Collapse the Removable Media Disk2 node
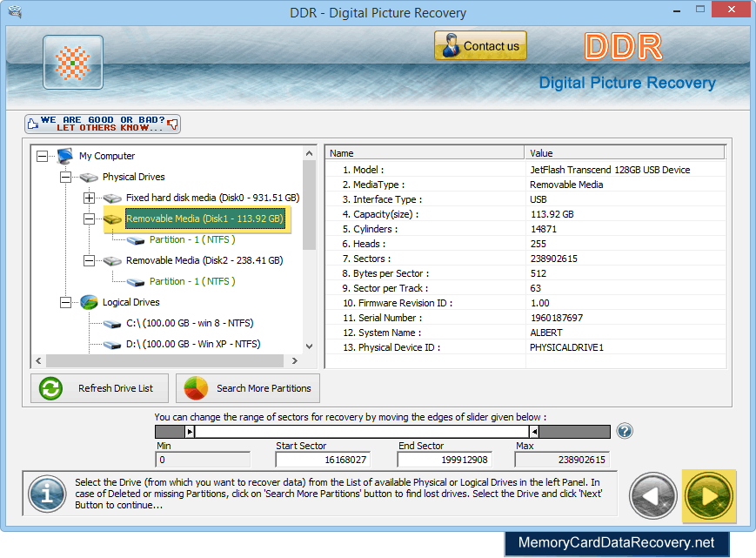 (89, 260)
